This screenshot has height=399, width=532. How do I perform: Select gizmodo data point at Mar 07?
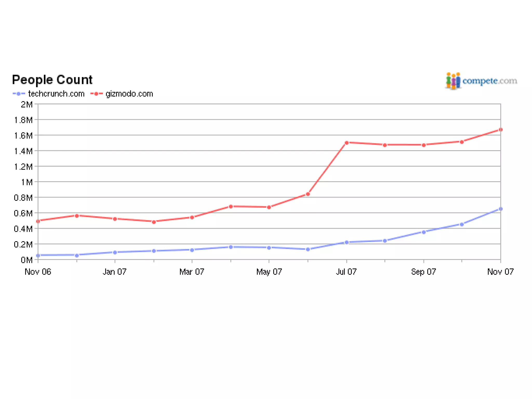[192, 217]
